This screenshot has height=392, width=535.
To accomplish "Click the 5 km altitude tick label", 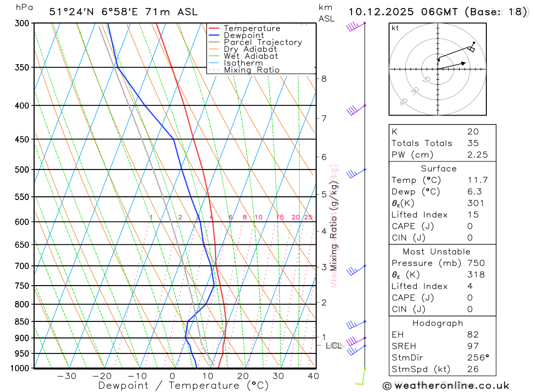I will [324, 195].
